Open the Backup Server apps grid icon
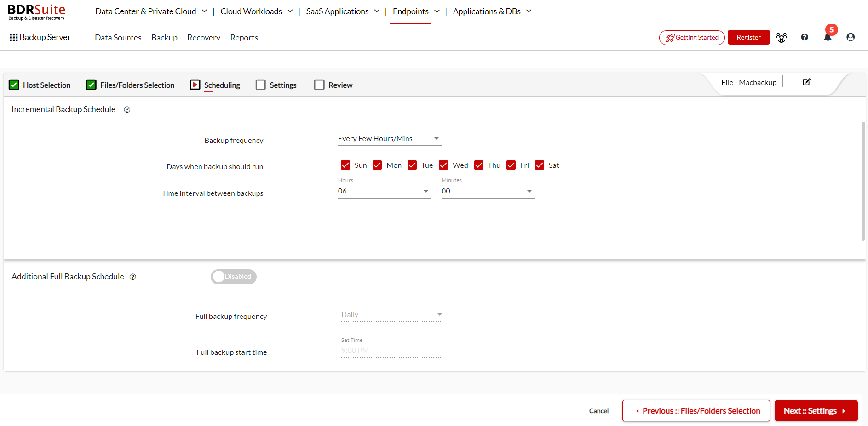Screen dimensions: 868x426 pos(14,37)
